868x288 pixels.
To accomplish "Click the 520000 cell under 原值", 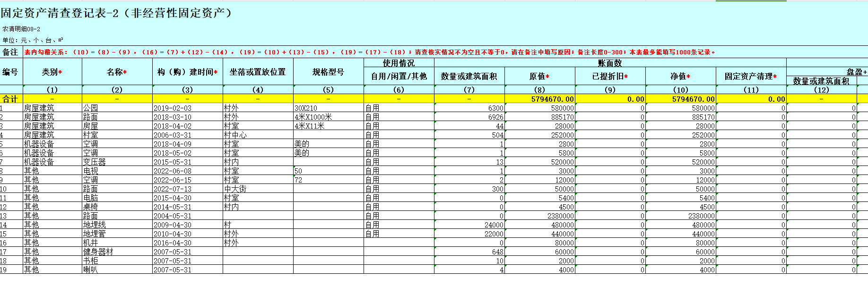I will point(539,162).
